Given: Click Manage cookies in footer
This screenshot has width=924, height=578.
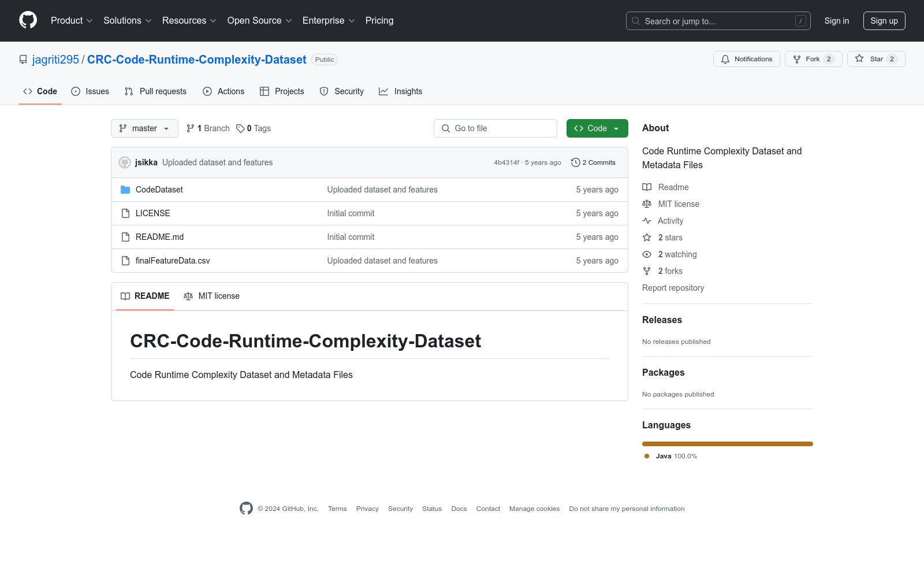Looking at the screenshot, I should 535,509.
